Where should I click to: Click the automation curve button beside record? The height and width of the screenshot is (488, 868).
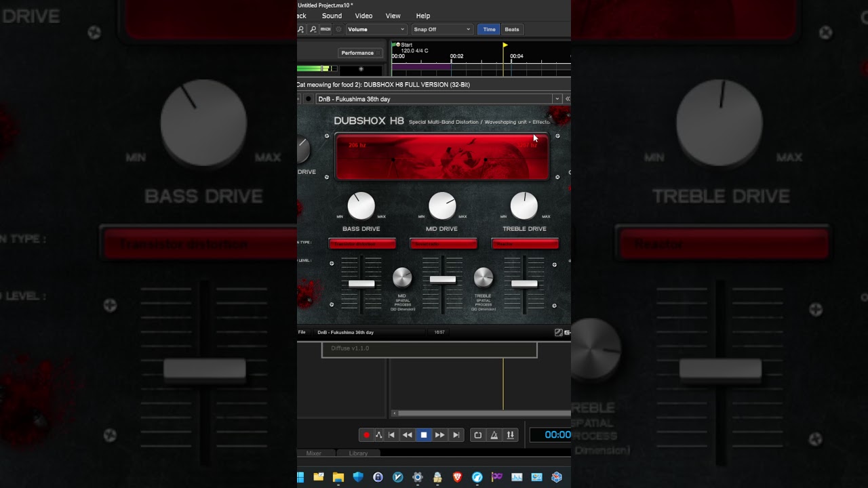coord(378,435)
